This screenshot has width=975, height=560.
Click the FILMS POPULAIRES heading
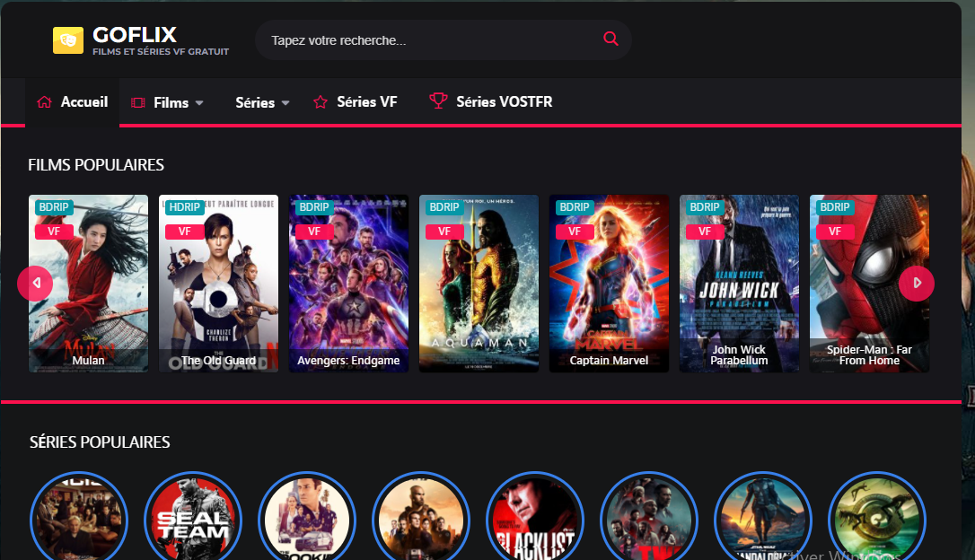pyautogui.click(x=96, y=165)
